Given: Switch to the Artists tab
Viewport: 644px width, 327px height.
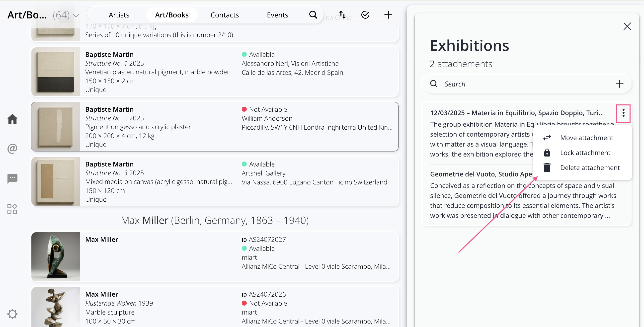Looking at the screenshot, I should (119, 15).
